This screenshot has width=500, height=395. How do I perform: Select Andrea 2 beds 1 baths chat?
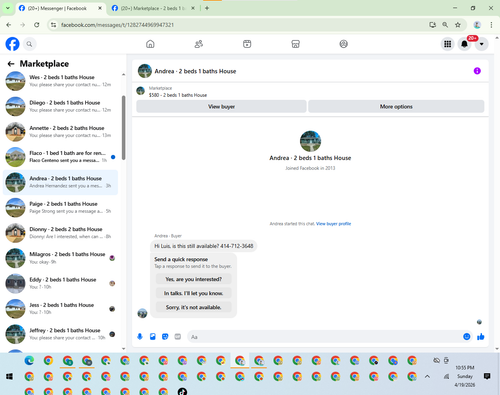60,182
